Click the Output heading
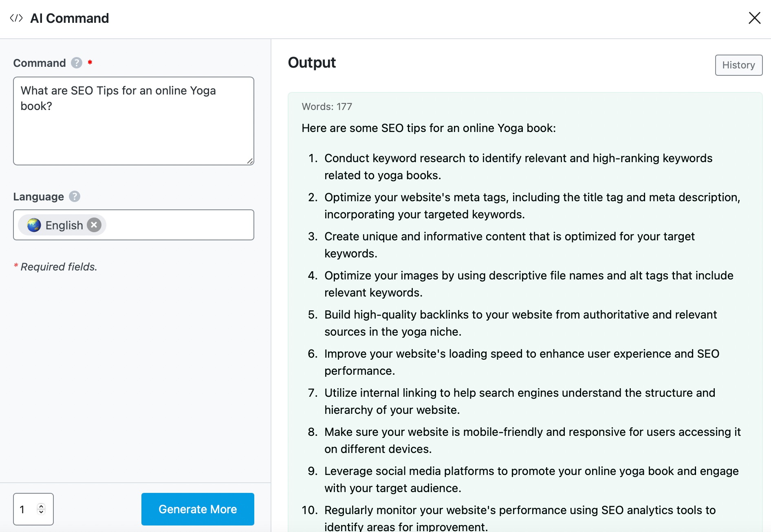Screen dimensions: 771x532 click(312, 63)
